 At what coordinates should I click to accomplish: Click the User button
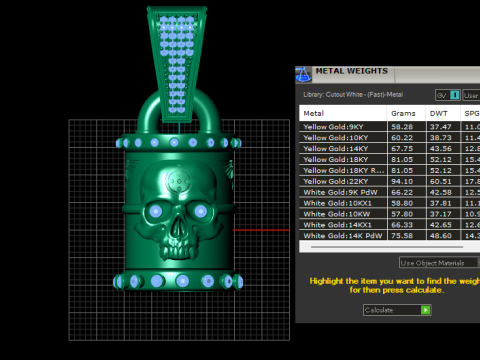(471, 95)
